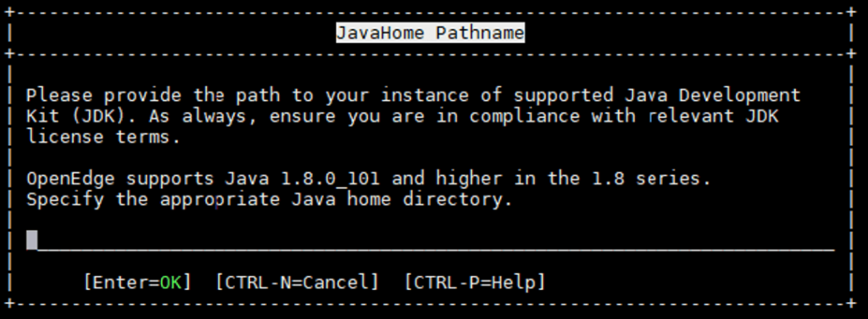The image size is (868, 319).
Task: Click the words 'license terms.'
Action: click(103, 137)
